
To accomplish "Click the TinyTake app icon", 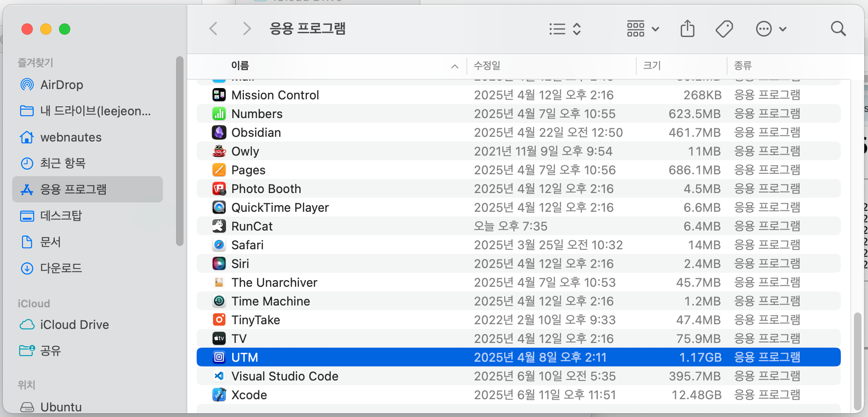I will (219, 320).
